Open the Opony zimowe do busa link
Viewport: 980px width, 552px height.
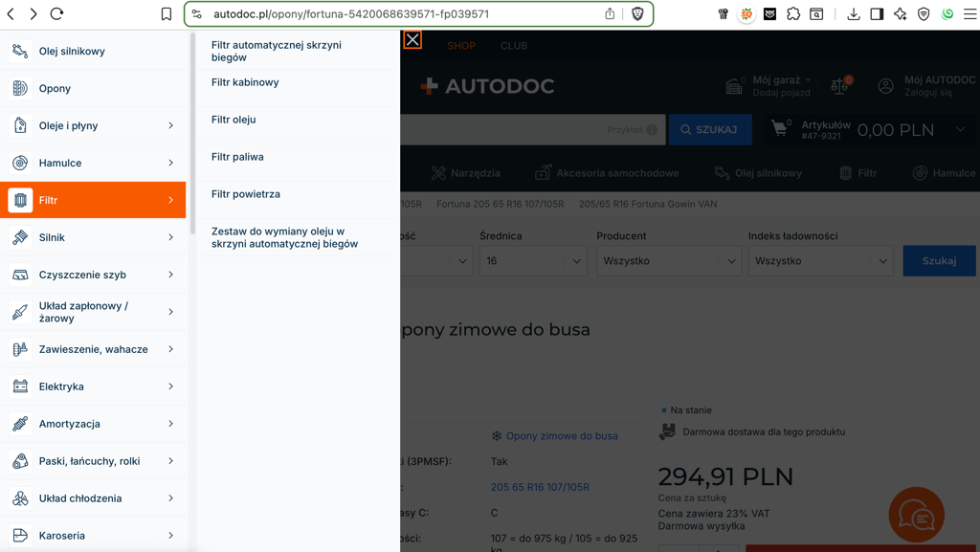coord(562,436)
